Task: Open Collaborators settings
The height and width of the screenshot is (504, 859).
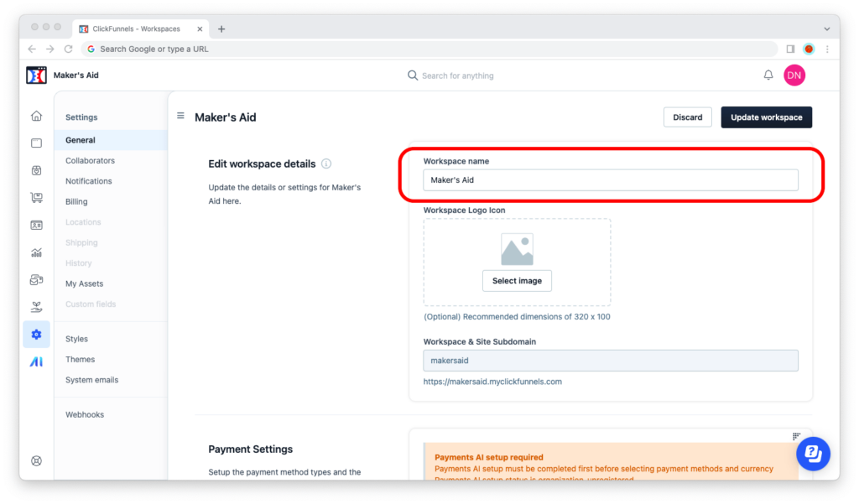Action: click(x=90, y=160)
